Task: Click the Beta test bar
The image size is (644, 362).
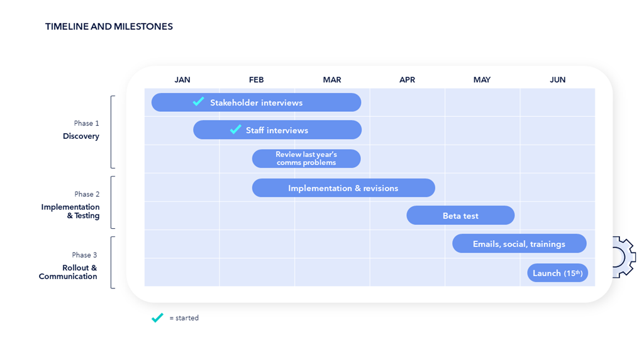Action: coord(460,216)
